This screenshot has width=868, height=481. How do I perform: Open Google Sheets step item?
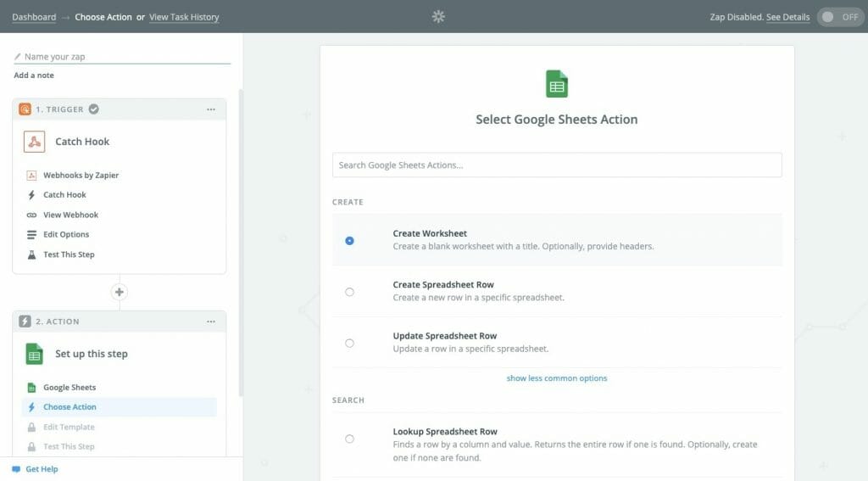70,388
